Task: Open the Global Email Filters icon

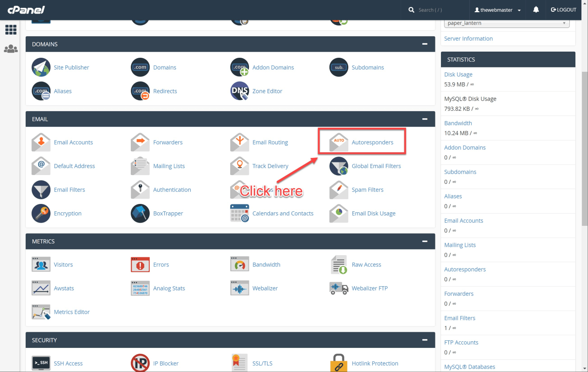Action: [339, 166]
